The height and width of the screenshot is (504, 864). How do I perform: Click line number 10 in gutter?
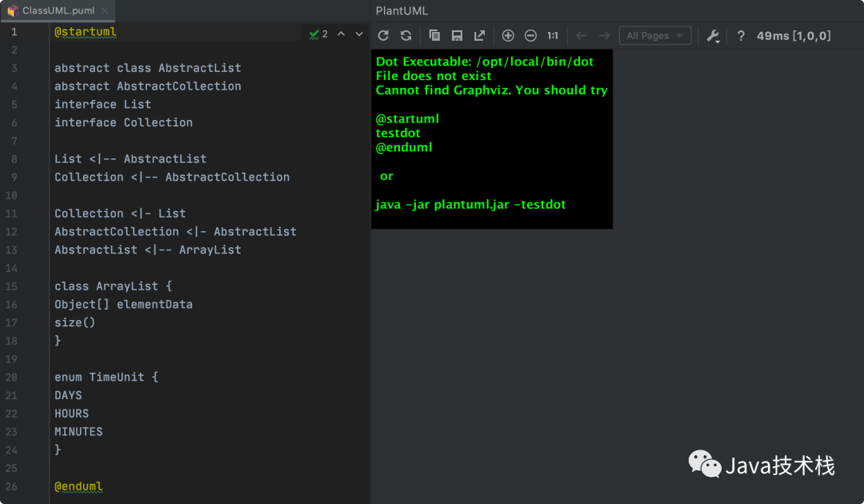pyautogui.click(x=11, y=195)
